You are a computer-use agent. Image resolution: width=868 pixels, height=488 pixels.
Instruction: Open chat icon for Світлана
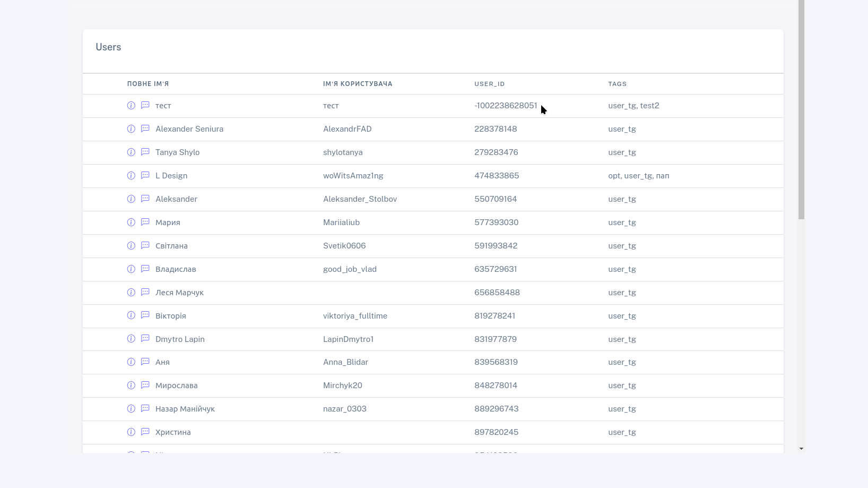[145, 246]
